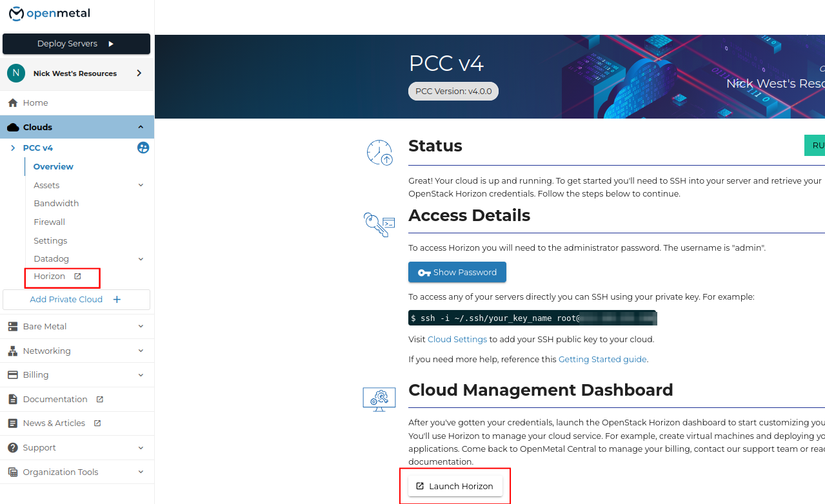Click the Access Details keys icon

(379, 224)
